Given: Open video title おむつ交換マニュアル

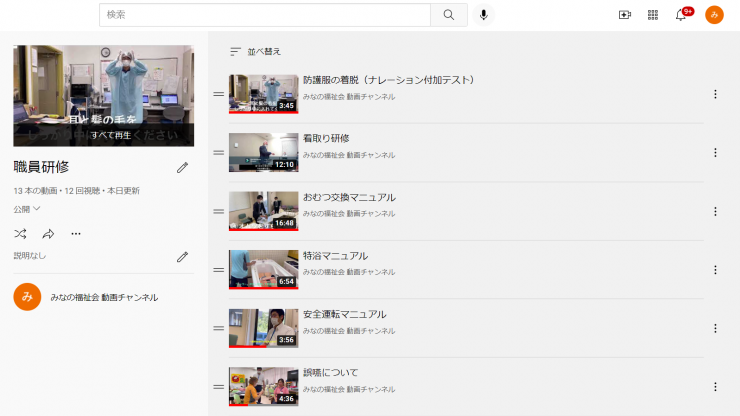Looking at the screenshot, I should coord(349,197).
